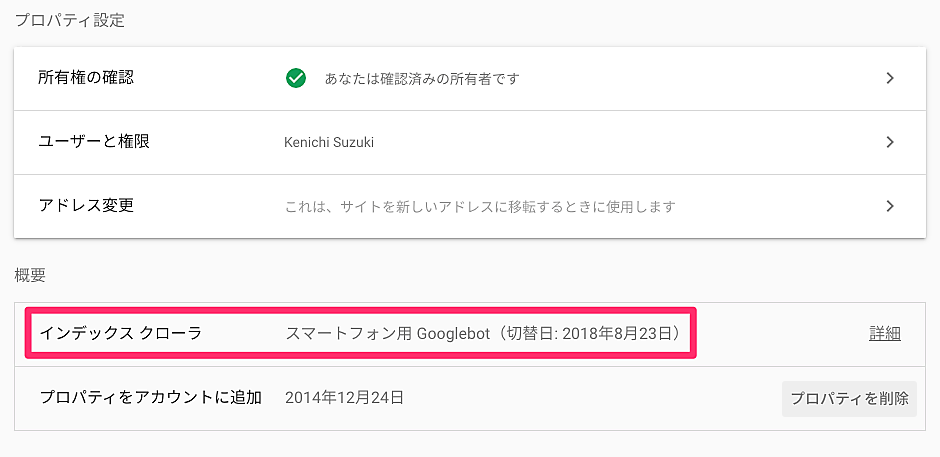Click the address change description text

pos(480,207)
